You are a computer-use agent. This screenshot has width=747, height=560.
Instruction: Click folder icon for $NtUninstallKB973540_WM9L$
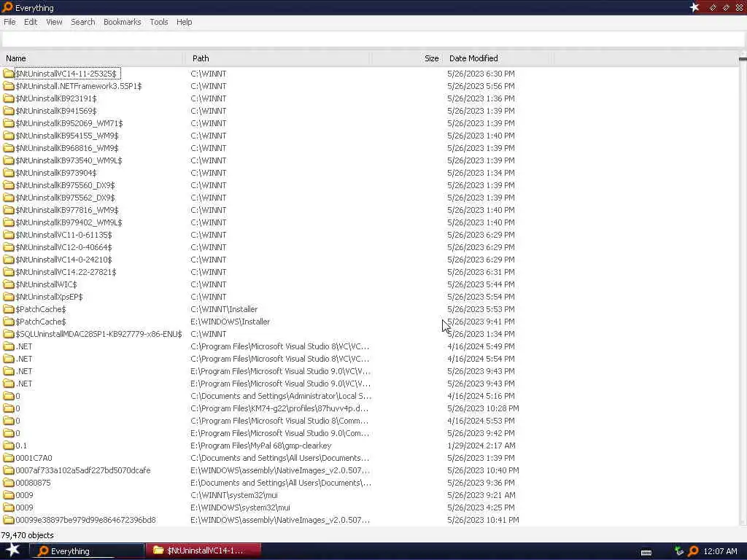[x=9, y=160]
